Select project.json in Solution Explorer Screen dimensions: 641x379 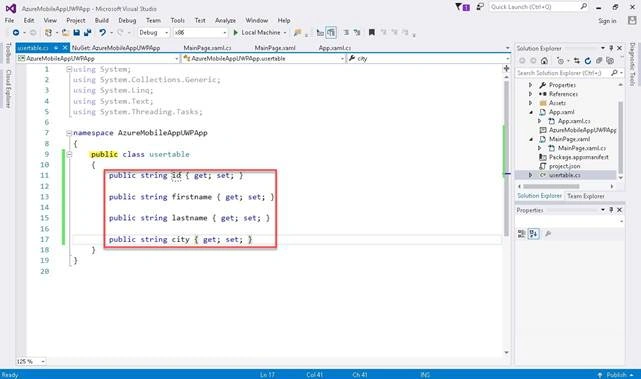[x=565, y=166]
